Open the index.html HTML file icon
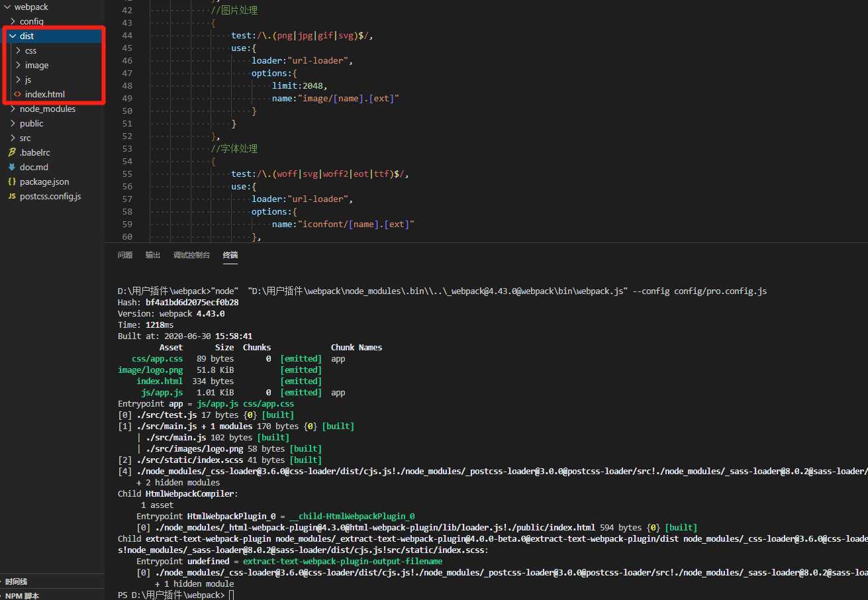Viewport: 868px width, 600px height. pyautogui.click(x=18, y=95)
